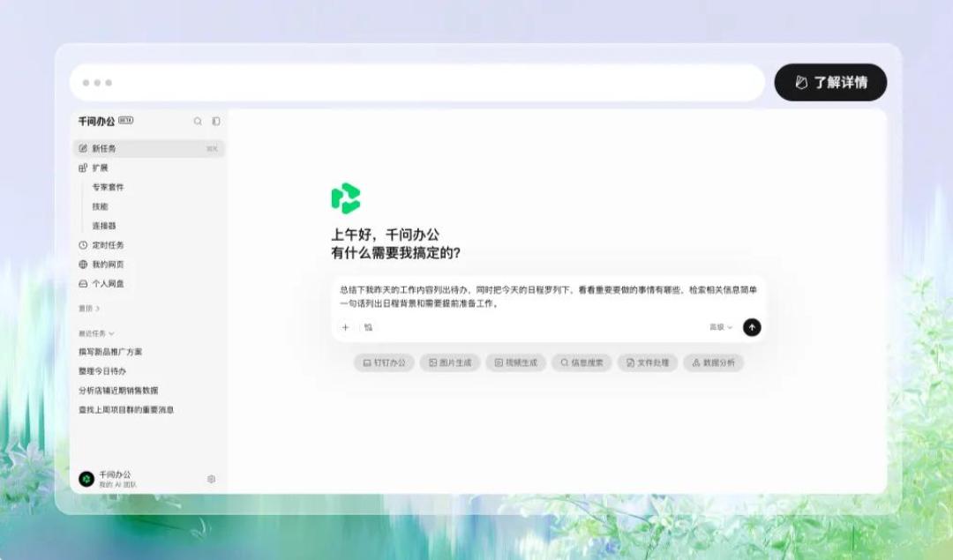Click the 了解详情 button

[831, 83]
